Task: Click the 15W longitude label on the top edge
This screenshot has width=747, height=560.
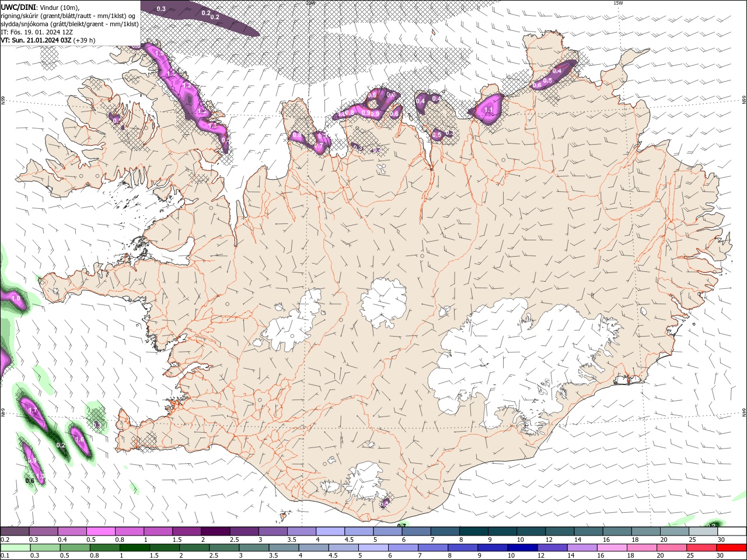Action: pyautogui.click(x=618, y=3)
